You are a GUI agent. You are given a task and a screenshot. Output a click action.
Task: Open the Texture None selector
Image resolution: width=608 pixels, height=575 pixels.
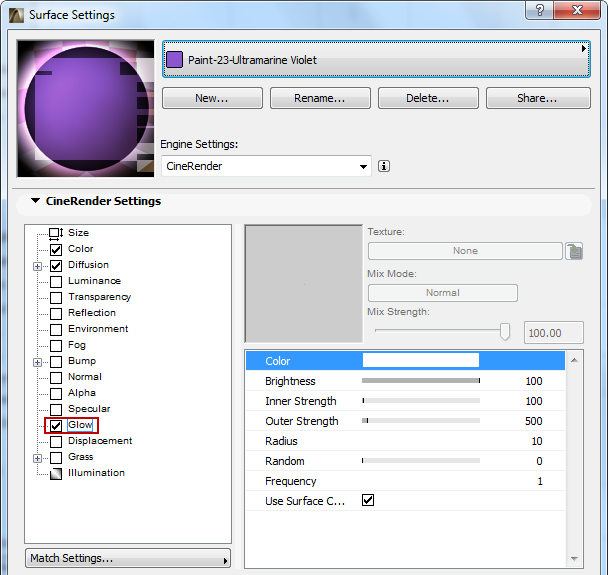click(465, 251)
